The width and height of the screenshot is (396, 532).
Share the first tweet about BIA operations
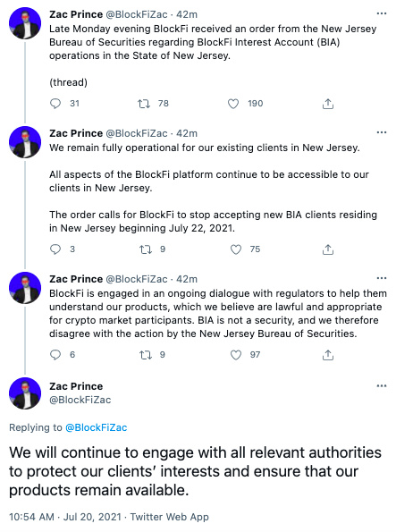click(328, 104)
